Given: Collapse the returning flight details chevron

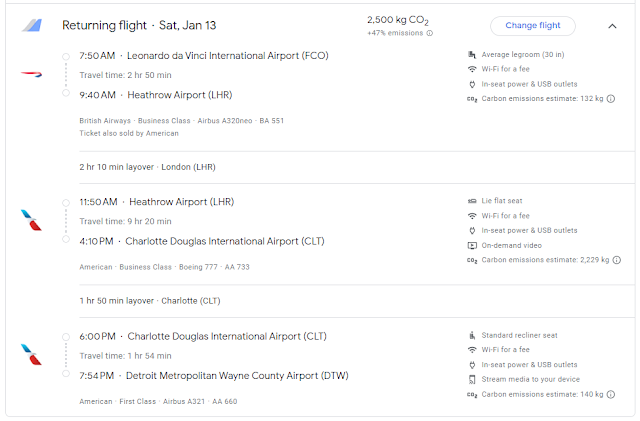Looking at the screenshot, I should [x=613, y=26].
